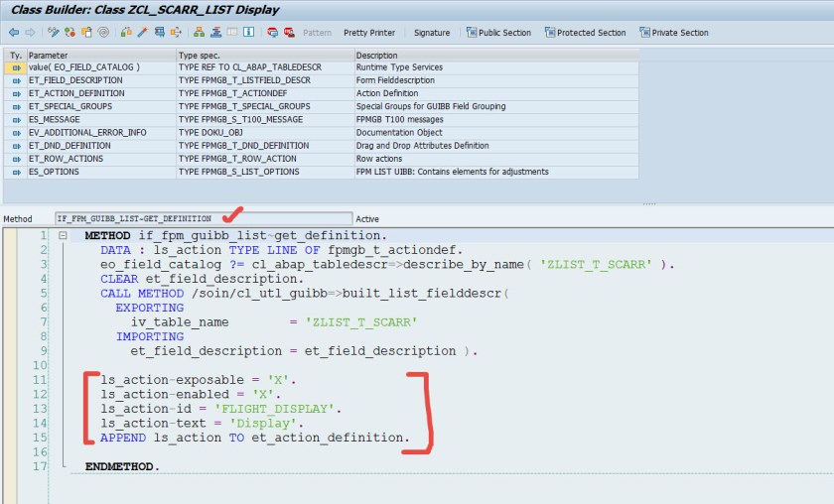The height and width of the screenshot is (504, 834).
Task: Run the Pretty Printer
Action: [x=369, y=33]
